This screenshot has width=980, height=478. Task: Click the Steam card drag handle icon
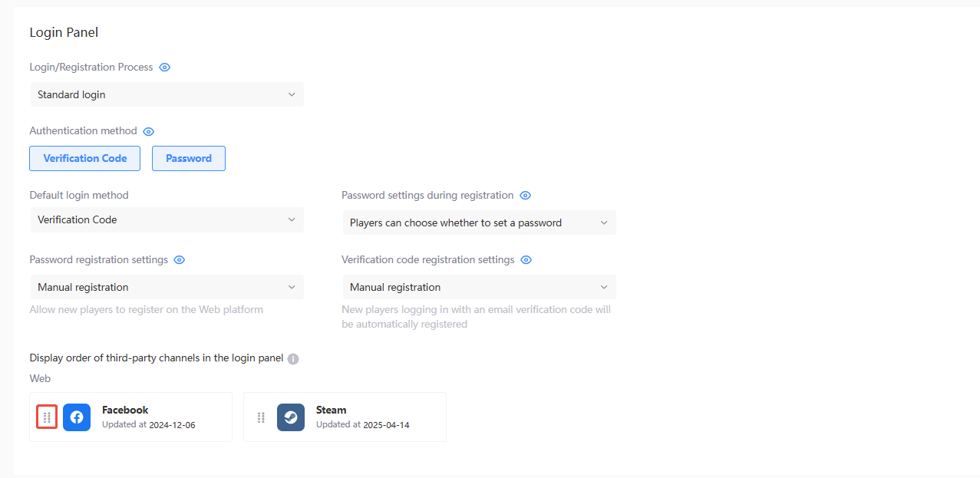click(261, 417)
